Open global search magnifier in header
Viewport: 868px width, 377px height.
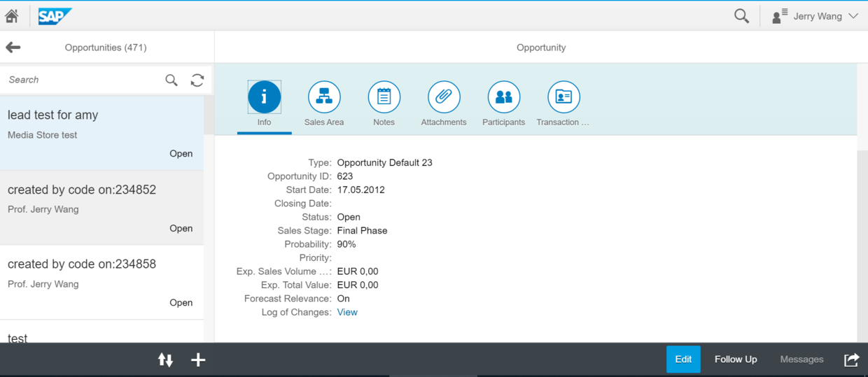point(741,16)
